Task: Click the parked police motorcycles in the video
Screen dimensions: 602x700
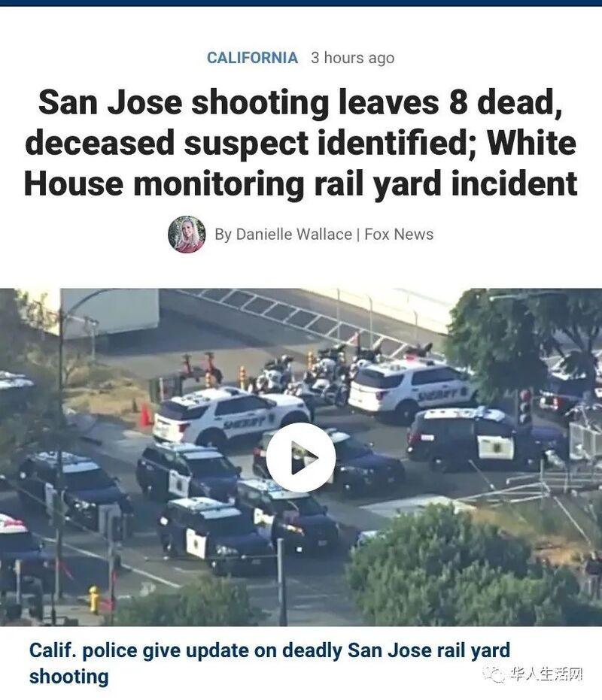Action: click(313, 375)
